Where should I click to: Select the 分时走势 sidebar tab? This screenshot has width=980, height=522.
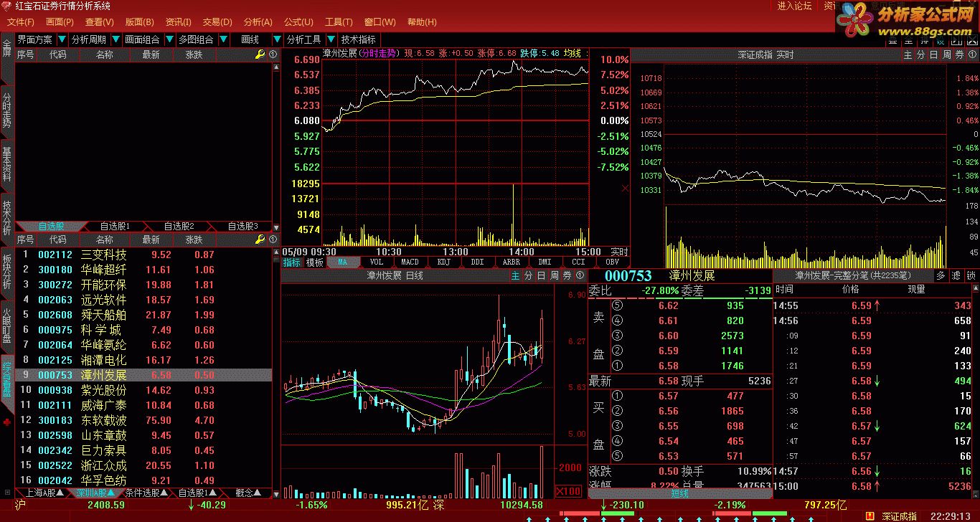tap(6, 110)
